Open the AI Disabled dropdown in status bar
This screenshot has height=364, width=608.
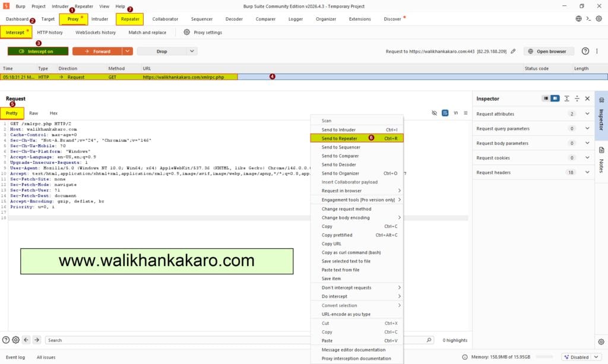582,357
